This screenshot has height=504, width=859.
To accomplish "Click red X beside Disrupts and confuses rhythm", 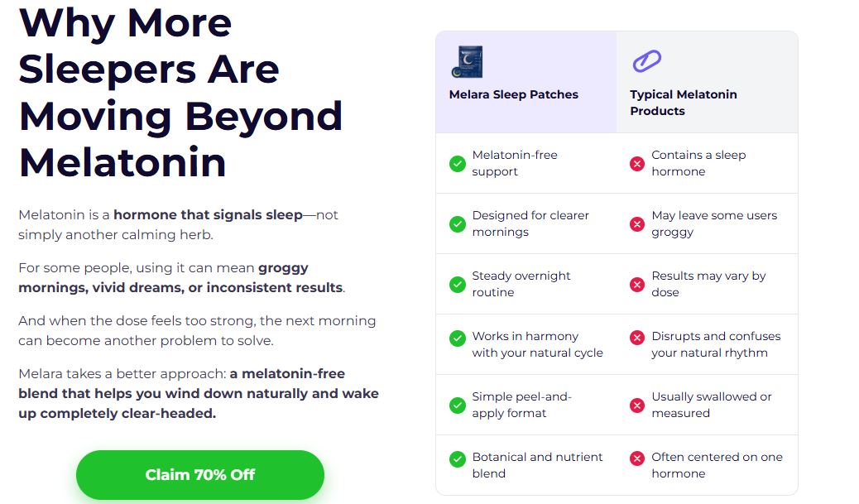I will [x=636, y=338].
